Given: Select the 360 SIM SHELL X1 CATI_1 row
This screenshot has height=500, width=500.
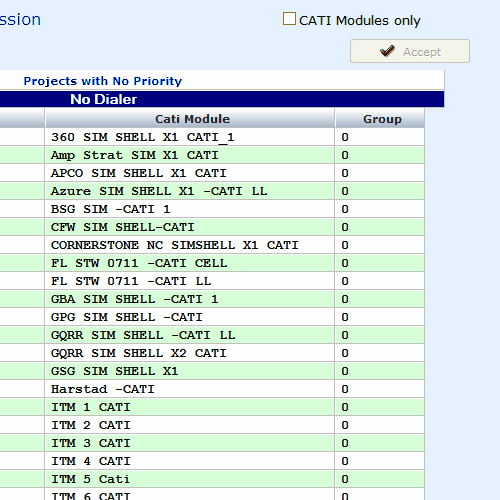Looking at the screenshot, I should coord(212,137).
